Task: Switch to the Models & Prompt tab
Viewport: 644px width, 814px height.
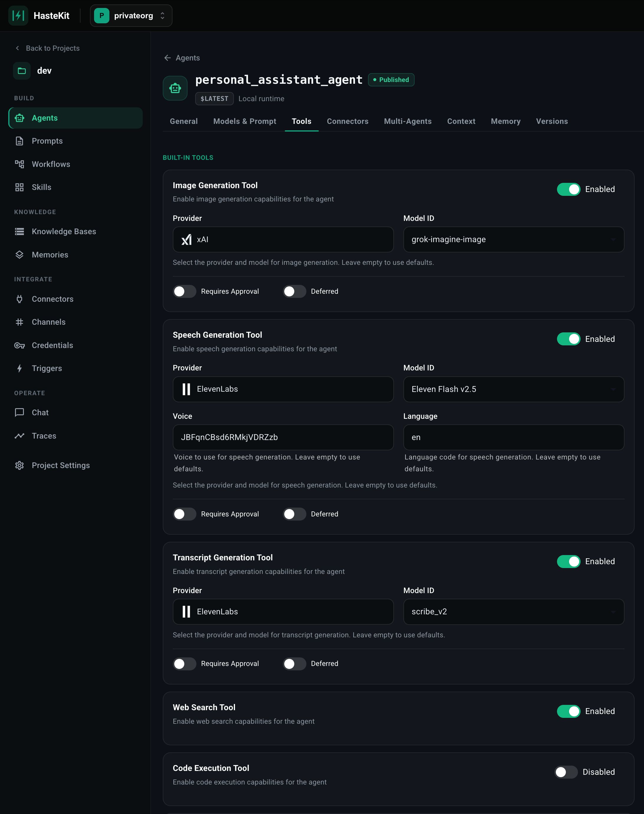Action: click(245, 122)
